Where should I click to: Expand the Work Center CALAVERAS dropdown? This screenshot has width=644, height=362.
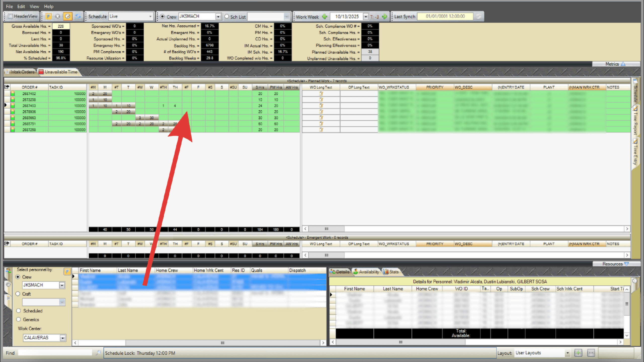(x=62, y=338)
